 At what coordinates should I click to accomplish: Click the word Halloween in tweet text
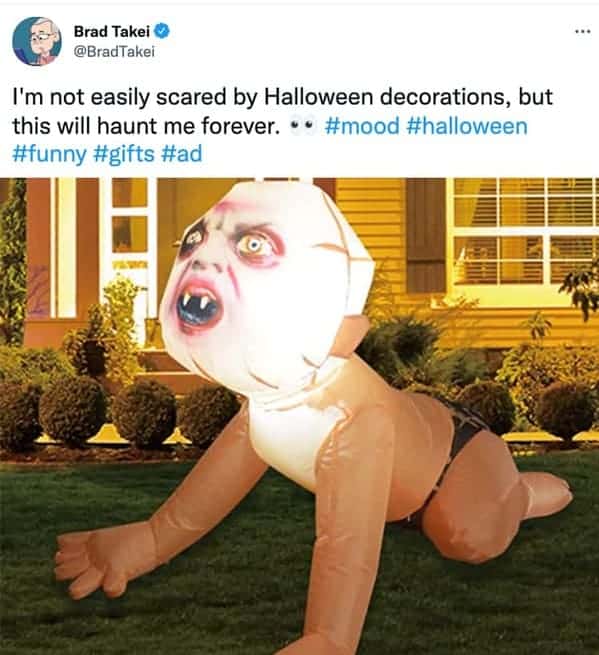click(318, 97)
